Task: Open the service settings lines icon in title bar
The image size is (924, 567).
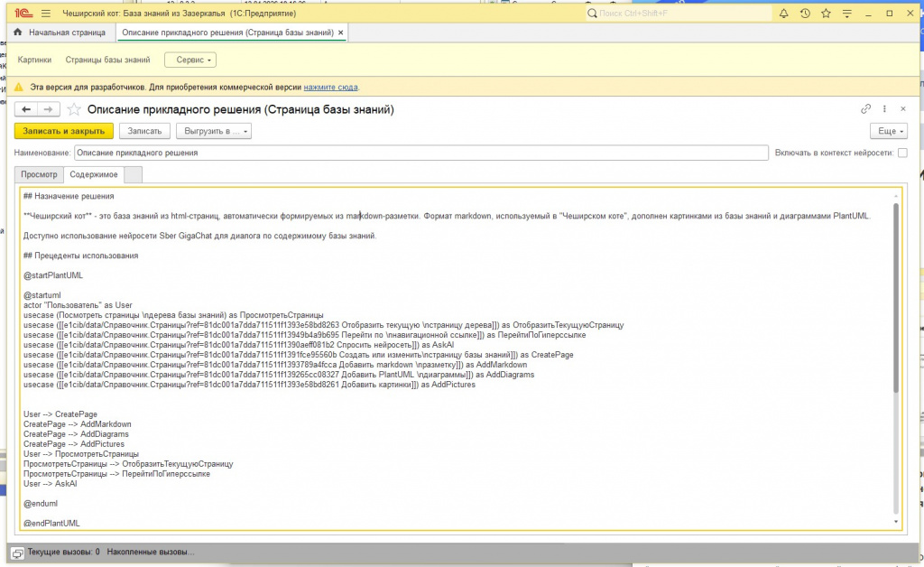Action: coord(846,13)
